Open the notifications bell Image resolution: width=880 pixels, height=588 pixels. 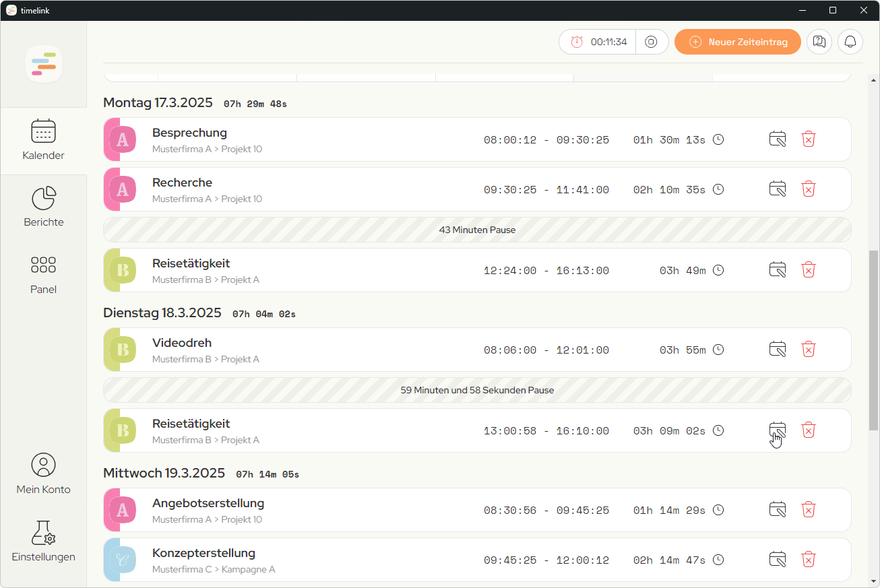point(850,42)
